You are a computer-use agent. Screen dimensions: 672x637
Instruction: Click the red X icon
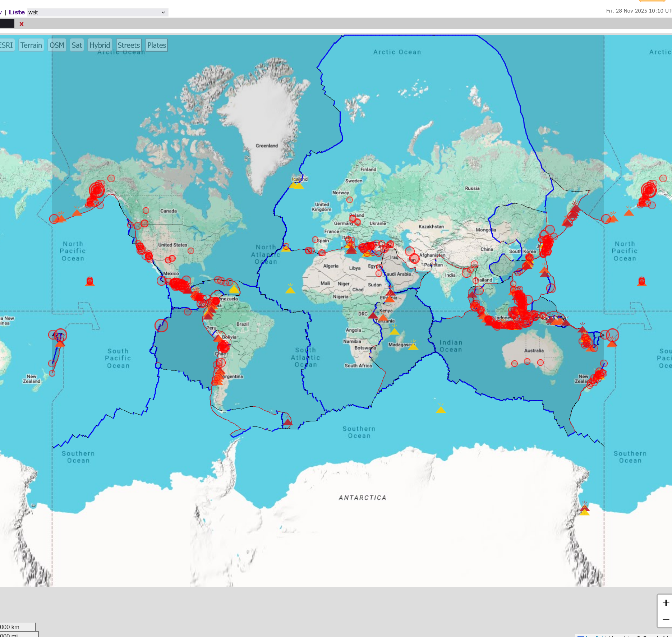click(22, 24)
